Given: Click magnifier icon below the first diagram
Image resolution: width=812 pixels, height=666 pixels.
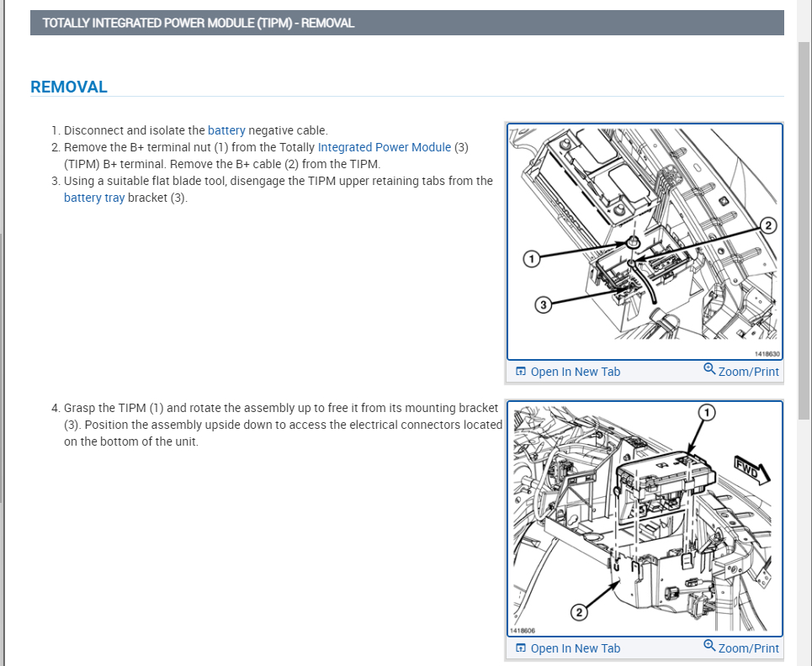Looking at the screenshot, I should (709, 369).
